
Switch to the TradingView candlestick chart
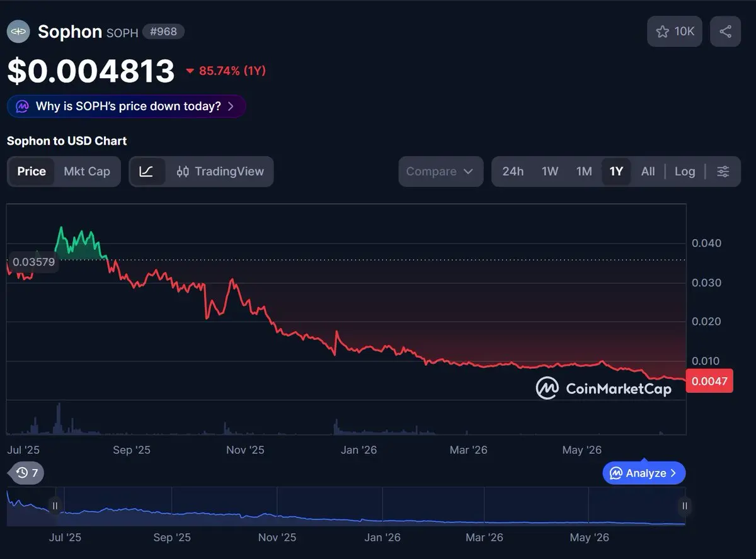[220, 171]
